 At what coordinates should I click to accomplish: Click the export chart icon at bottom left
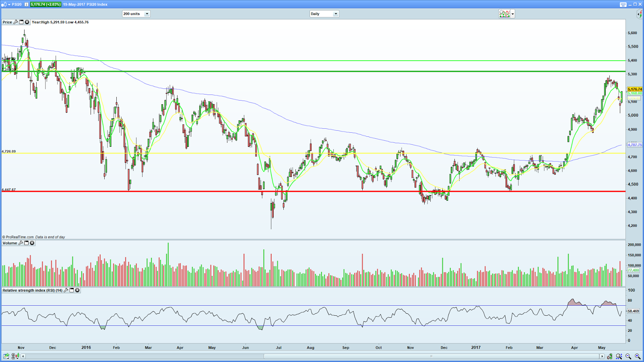pos(6,356)
